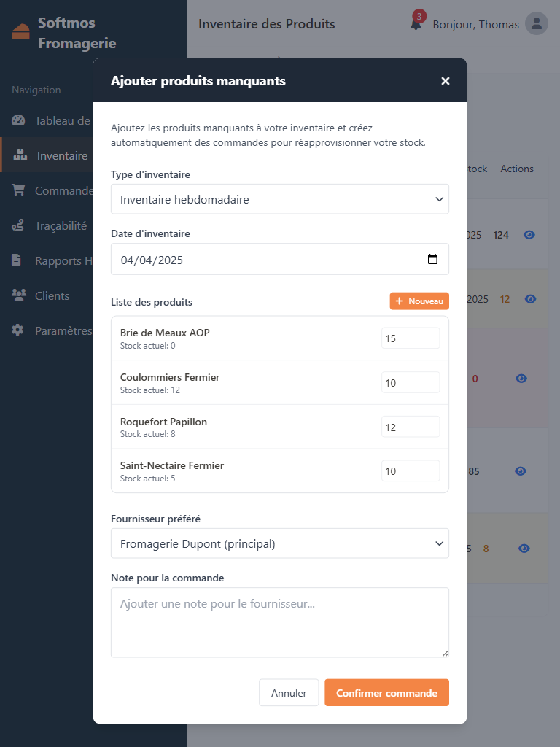
Task: Click the Annuler button
Action: click(x=289, y=693)
